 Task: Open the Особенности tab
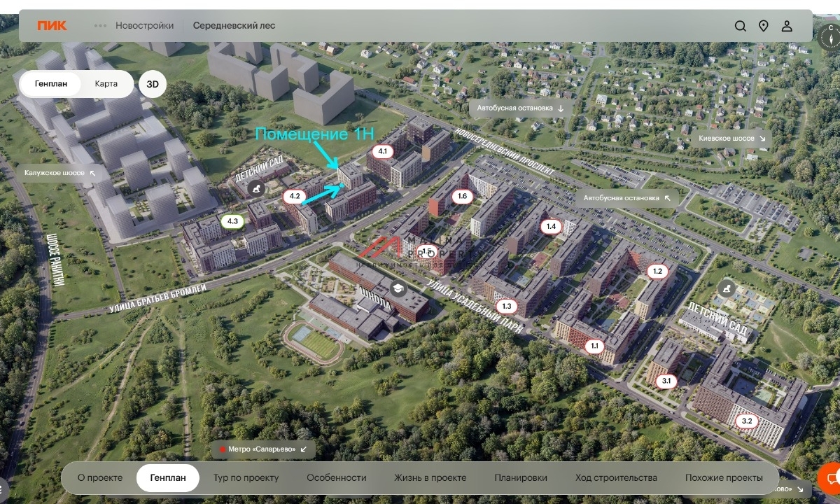336,478
